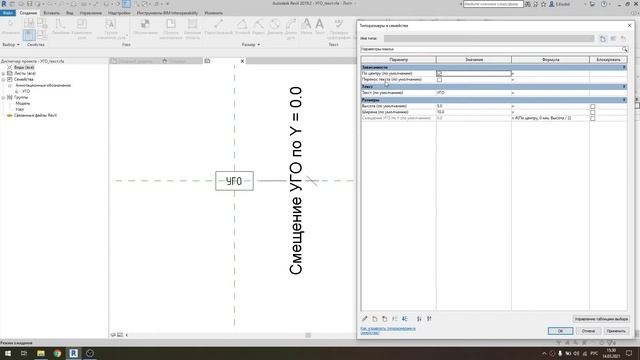Open File Explorer from the taskbar
Viewport: 640px width, 360px height.
click(x=41, y=353)
